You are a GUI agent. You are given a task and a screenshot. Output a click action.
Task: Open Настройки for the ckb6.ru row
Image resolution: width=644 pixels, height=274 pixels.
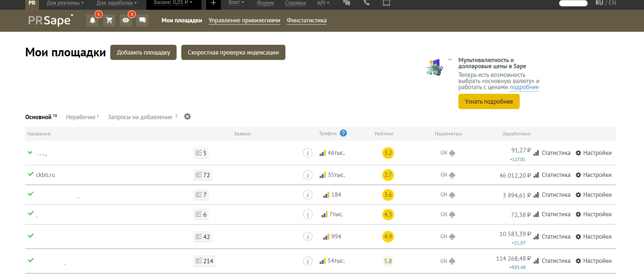click(594, 175)
